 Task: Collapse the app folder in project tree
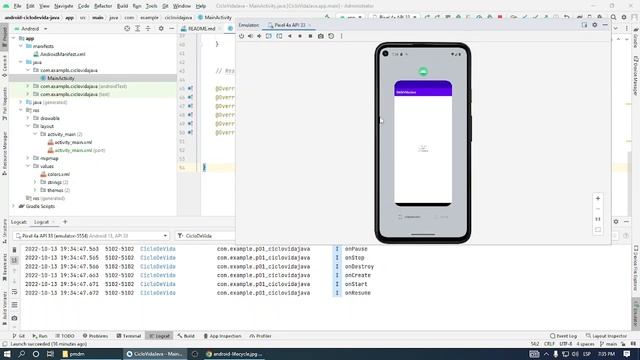point(13,38)
